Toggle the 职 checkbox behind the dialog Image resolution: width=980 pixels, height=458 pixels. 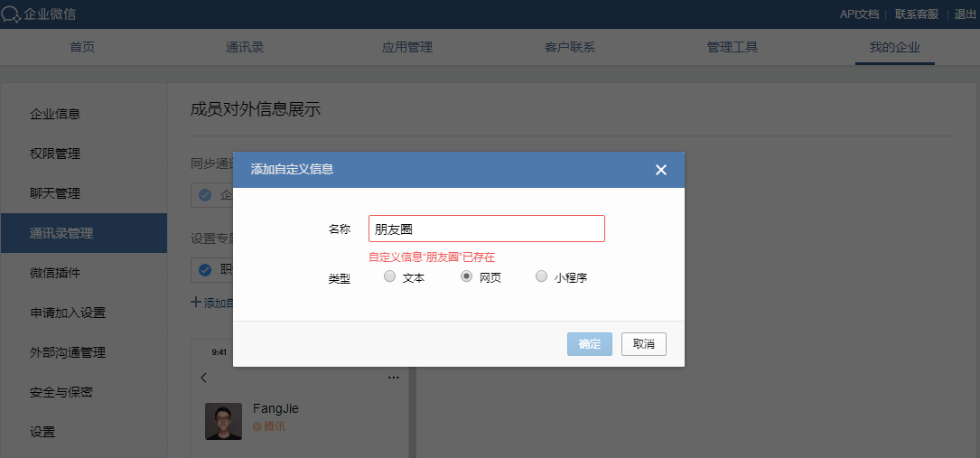tap(205, 270)
